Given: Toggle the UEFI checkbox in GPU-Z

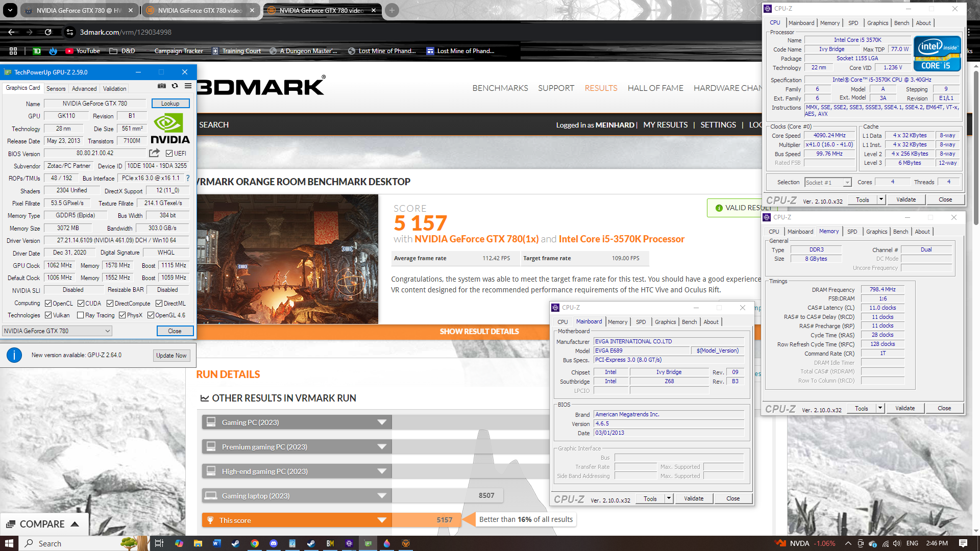Looking at the screenshot, I should (x=169, y=153).
